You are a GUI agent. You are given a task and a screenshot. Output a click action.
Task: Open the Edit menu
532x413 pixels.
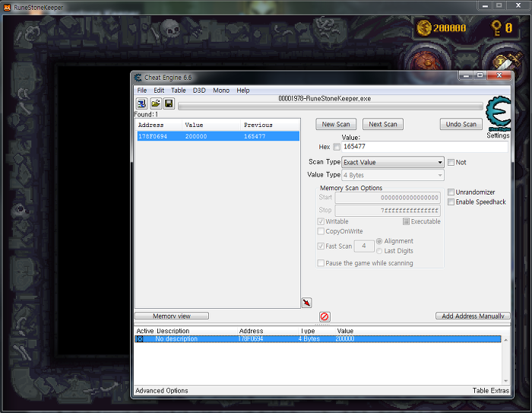tap(159, 91)
